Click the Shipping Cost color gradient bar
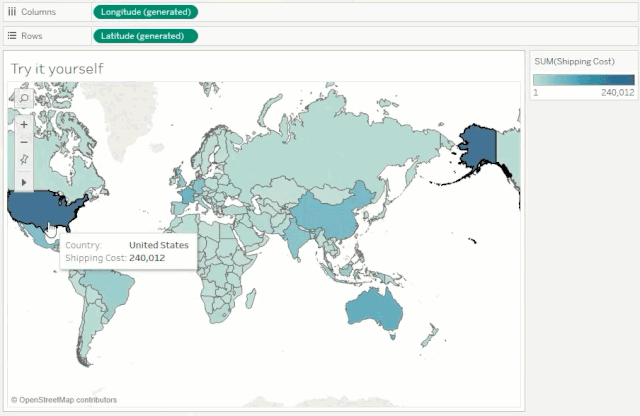This screenshot has width=640, height=416. coord(584,79)
